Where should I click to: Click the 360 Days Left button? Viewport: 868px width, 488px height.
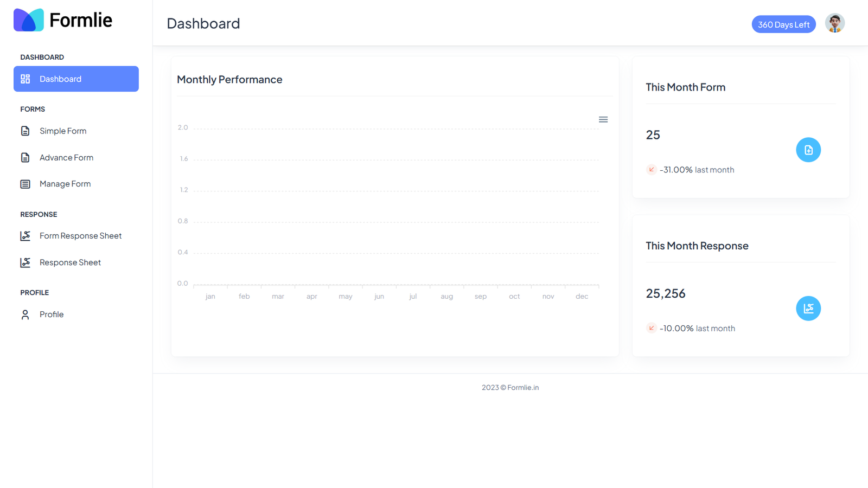(x=783, y=24)
